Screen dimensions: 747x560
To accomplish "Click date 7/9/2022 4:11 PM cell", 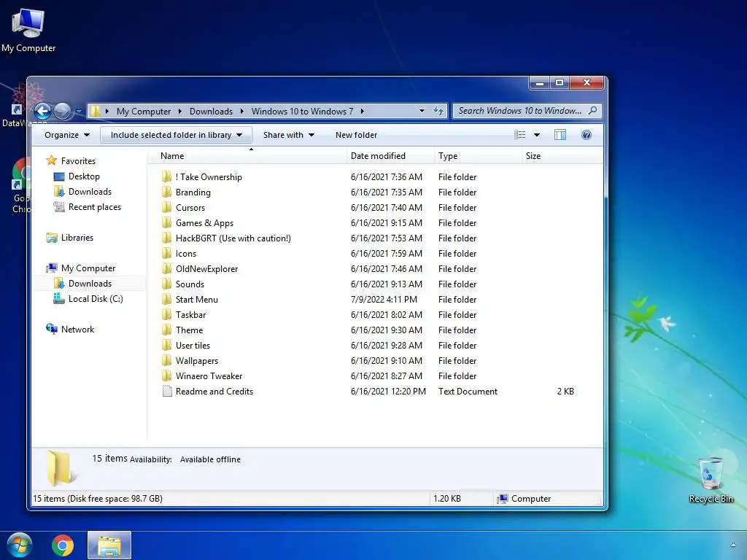I will click(384, 299).
